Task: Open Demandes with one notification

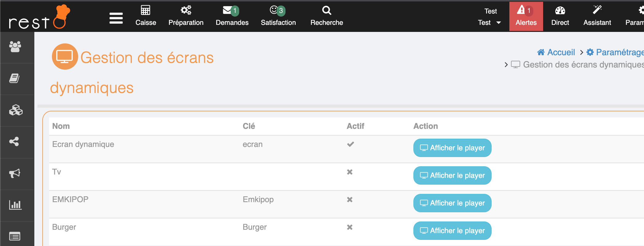Action: pyautogui.click(x=232, y=16)
